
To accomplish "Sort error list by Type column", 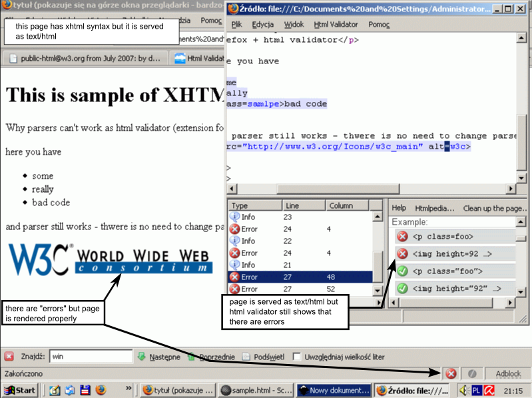I will pos(256,205).
